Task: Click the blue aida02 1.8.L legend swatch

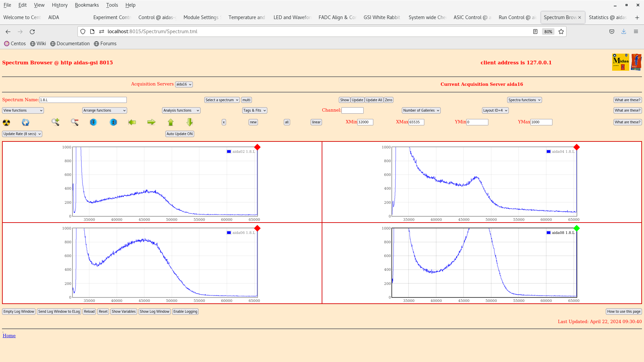Action: [229, 152]
